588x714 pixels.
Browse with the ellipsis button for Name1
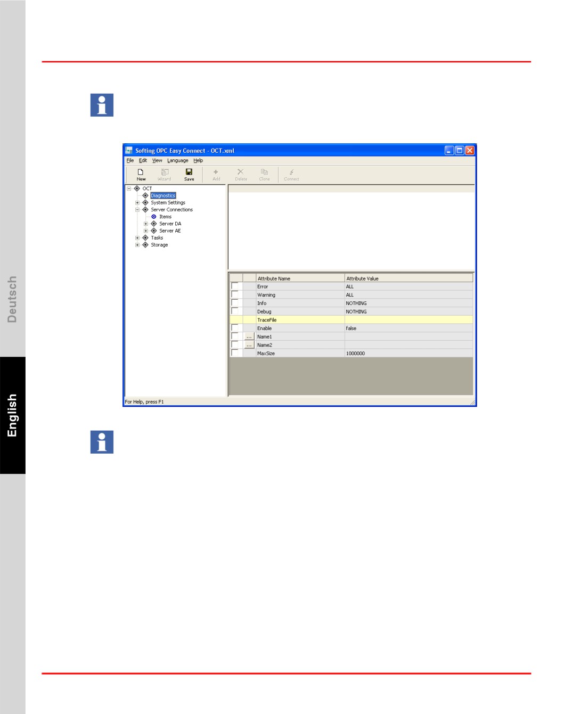tap(249, 337)
